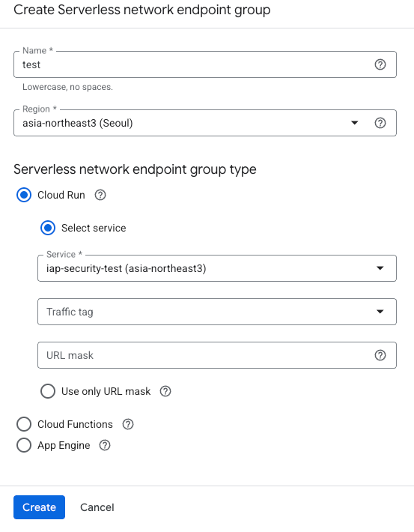Show help for Cloud Functions option
The height and width of the screenshot is (532, 414).
tap(128, 424)
